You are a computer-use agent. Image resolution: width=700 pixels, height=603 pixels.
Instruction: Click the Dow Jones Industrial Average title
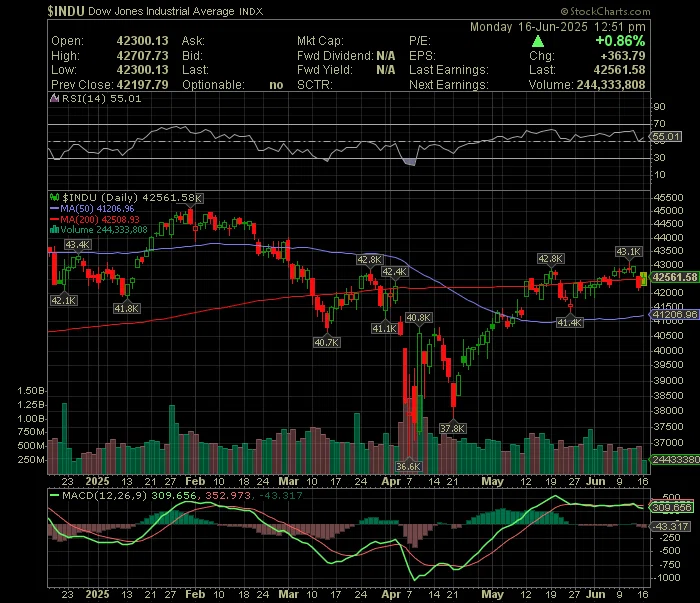click(161, 11)
